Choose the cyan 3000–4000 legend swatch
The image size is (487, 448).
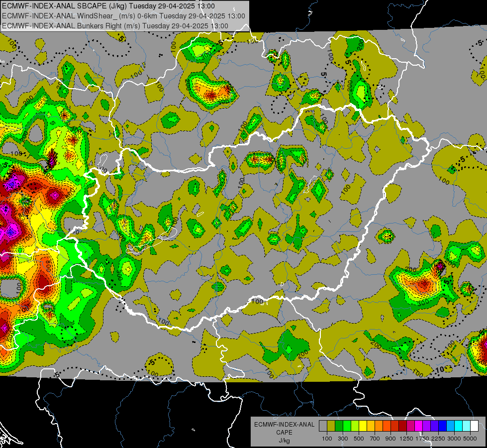[x=459, y=426]
